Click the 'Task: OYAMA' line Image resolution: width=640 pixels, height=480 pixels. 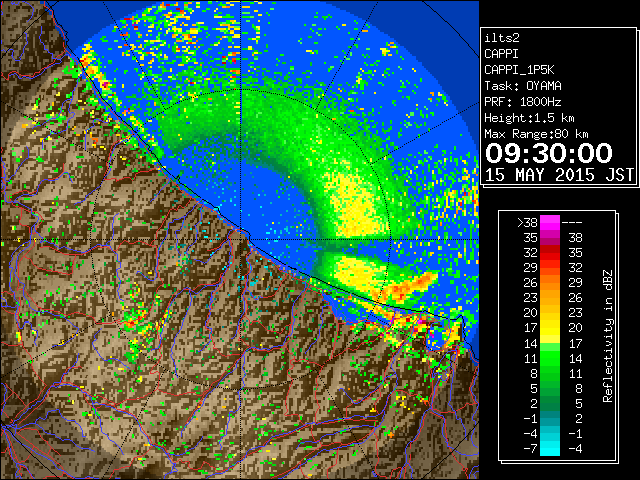523,86
